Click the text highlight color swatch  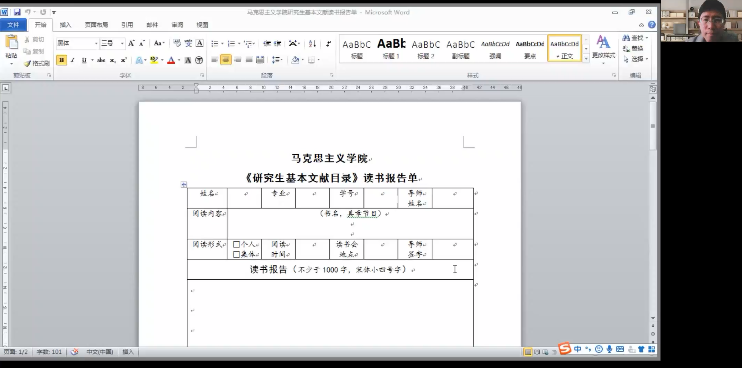tap(153, 60)
